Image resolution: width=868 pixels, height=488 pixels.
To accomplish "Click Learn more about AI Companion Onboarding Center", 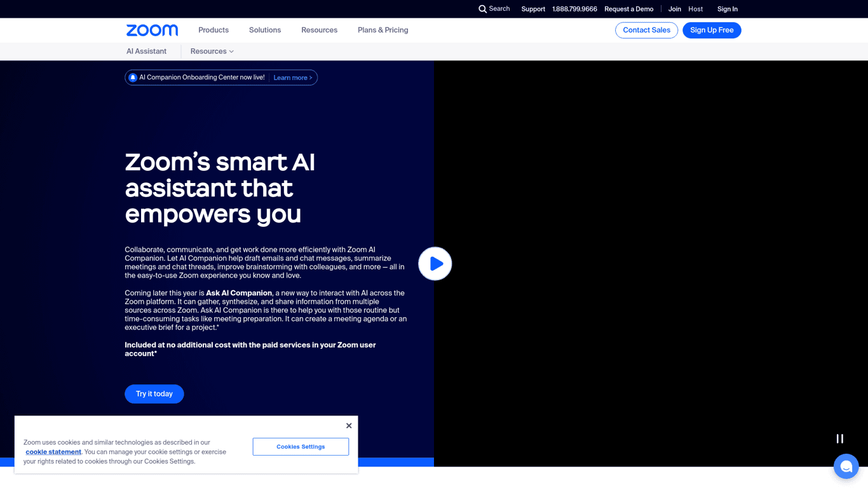I will [292, 78].
